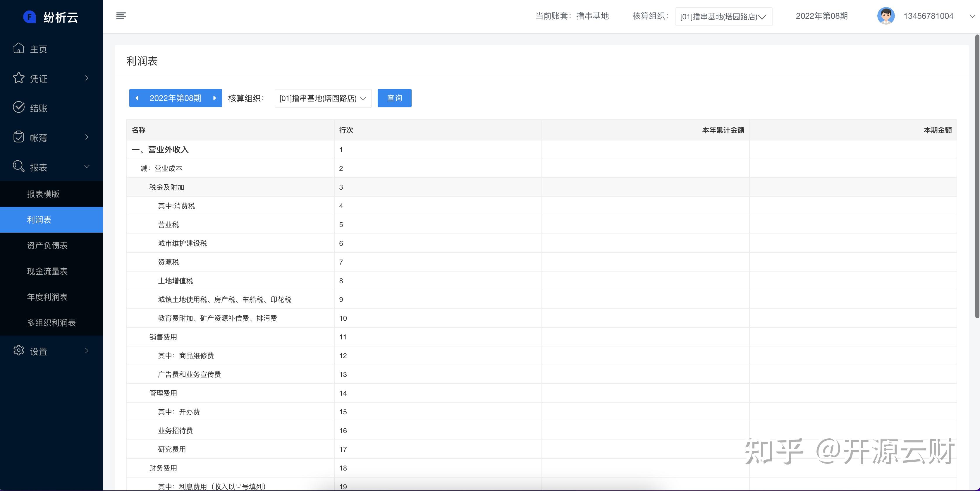
Task: Go to next period with right arrow
Action: pyautogui.click(x=214, y=98)
